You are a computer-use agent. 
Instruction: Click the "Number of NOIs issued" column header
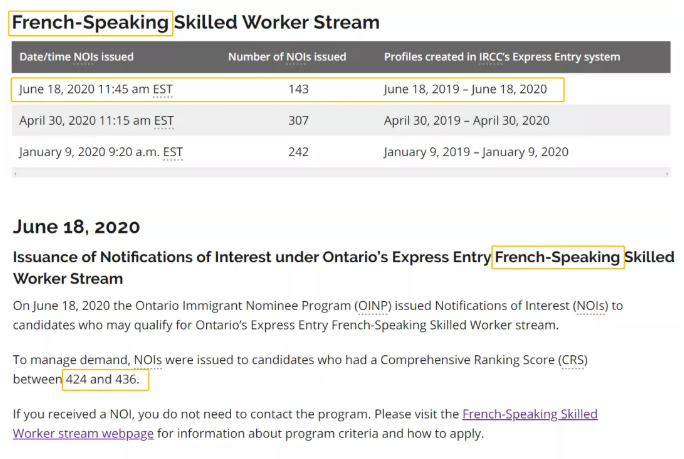(287, 57)
